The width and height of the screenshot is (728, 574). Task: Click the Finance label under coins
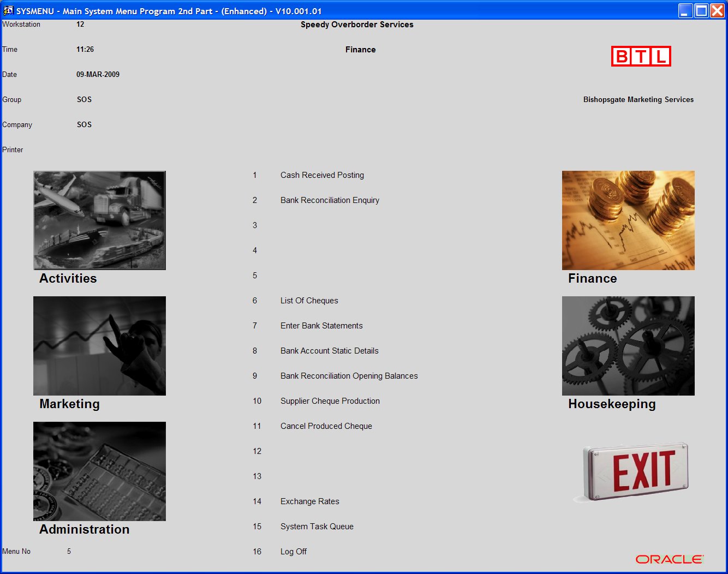pos(593,278)
